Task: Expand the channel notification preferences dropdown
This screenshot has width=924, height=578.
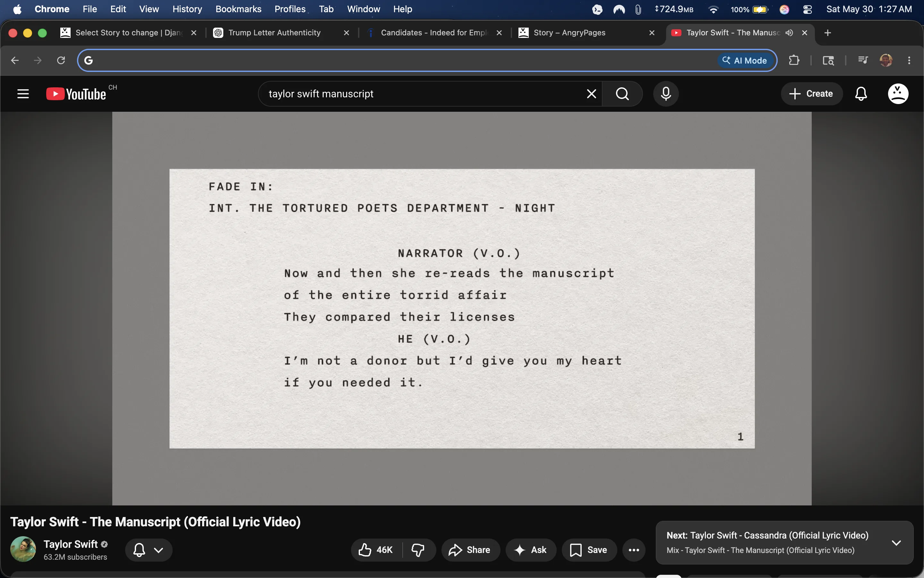Action: (149, 550)
